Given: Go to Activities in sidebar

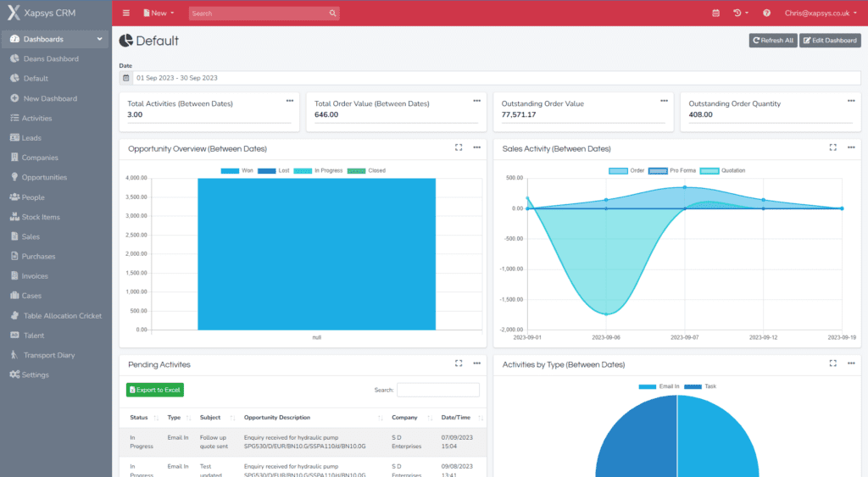Looking at the screenshot, I should (x=36, y=118).
